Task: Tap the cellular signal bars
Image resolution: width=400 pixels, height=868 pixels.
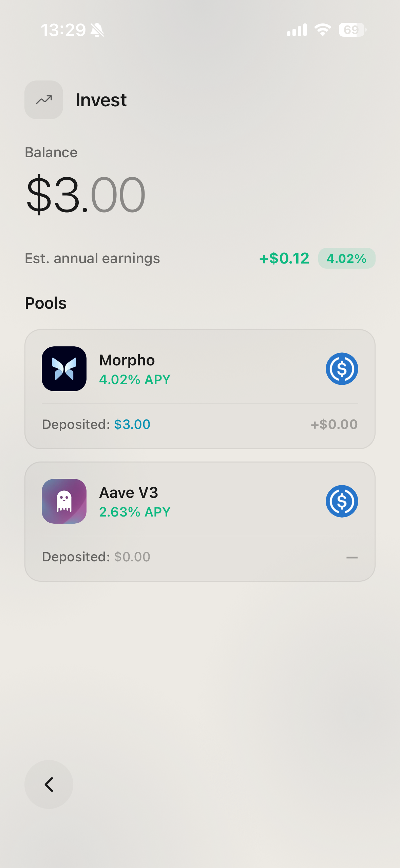Action: click(297, 30)
